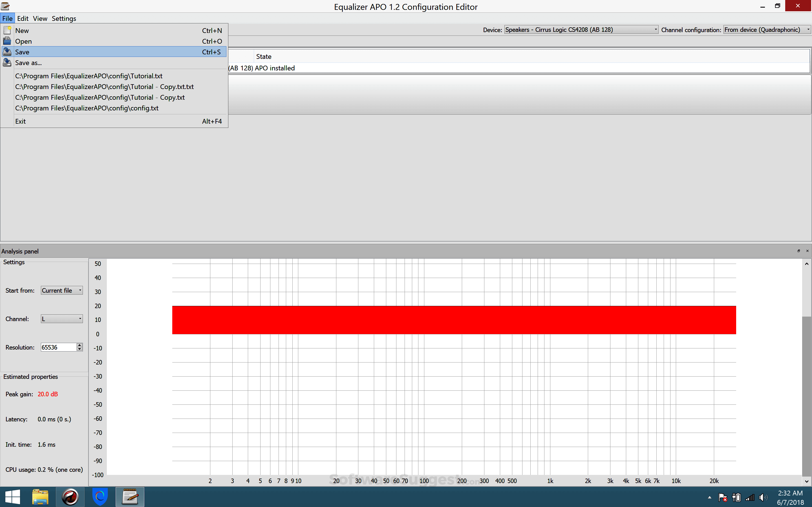Select the recent file config.txt
The image size is (812, 507).
coord(87,108)
